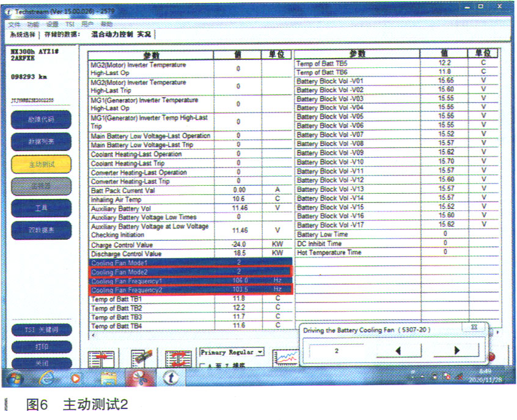This screenshot has width=517, height=420.
Task: Select the Cooling Fan Mode1 row
Action: (190, 263)
